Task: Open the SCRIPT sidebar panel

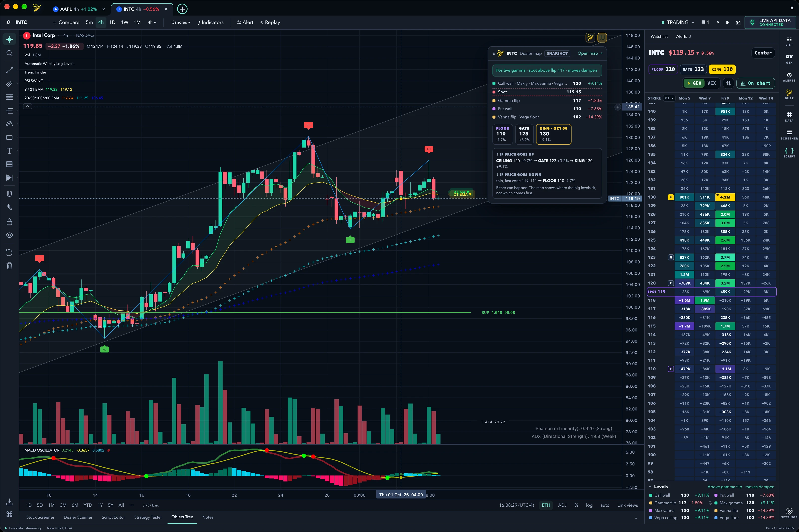Action: [x=789, y=153]
